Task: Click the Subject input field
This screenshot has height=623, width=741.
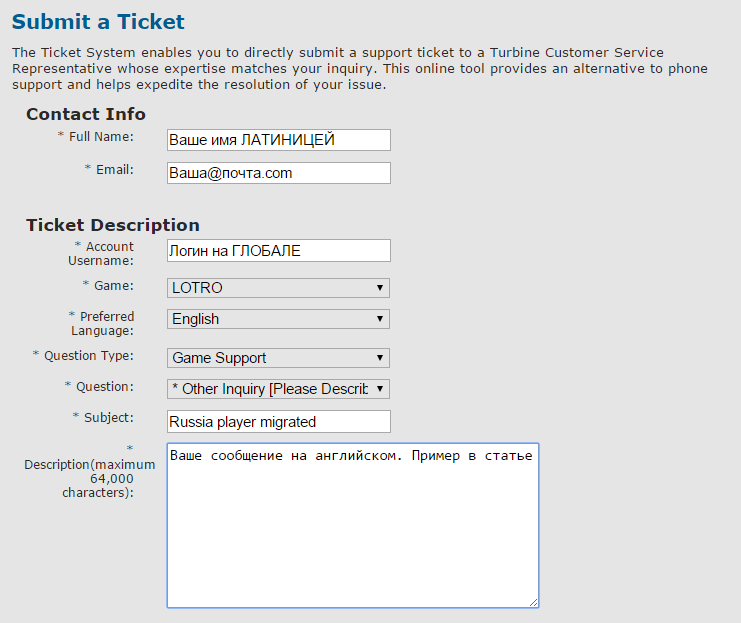Action: (x=278, y=422)
